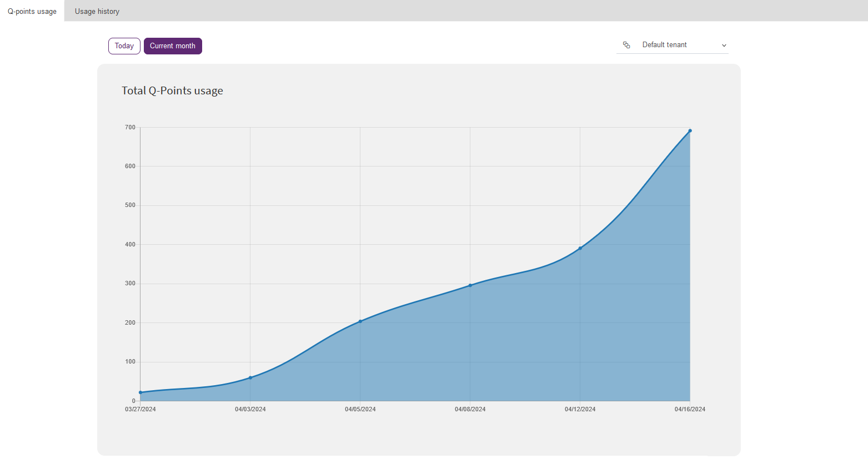Click the 04/05/2024 x-axis label

tap(360, 409)
